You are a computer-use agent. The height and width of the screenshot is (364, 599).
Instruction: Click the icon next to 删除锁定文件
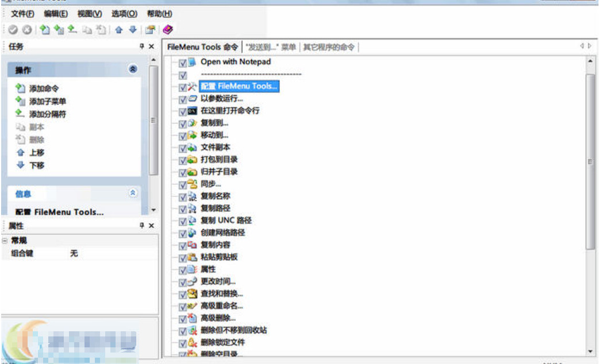[x=192, y=342]
